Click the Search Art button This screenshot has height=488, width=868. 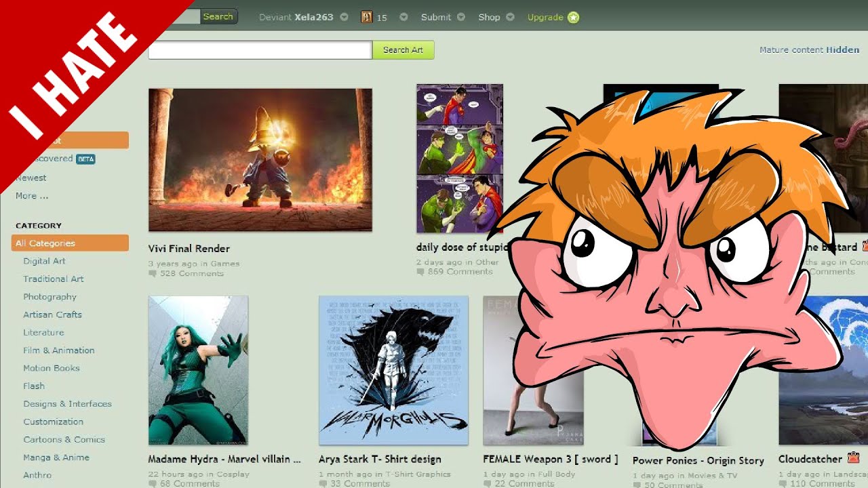tap(403, 50)
